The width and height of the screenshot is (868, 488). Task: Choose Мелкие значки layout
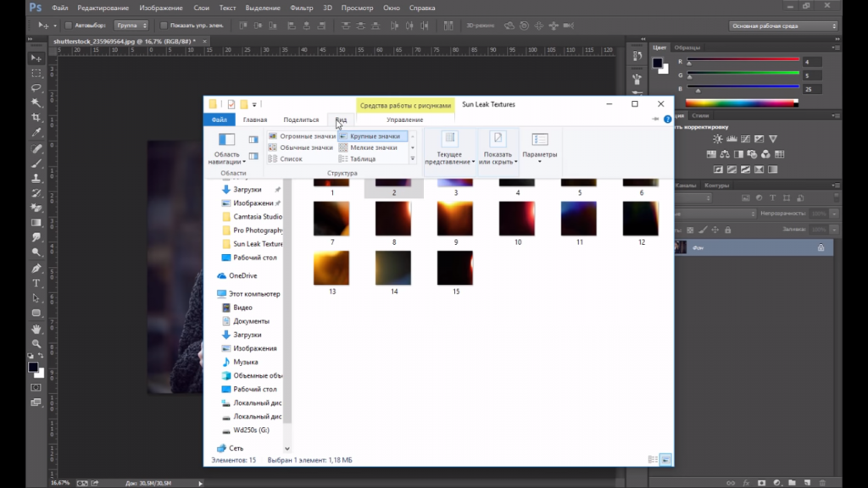tap(368, 147)
